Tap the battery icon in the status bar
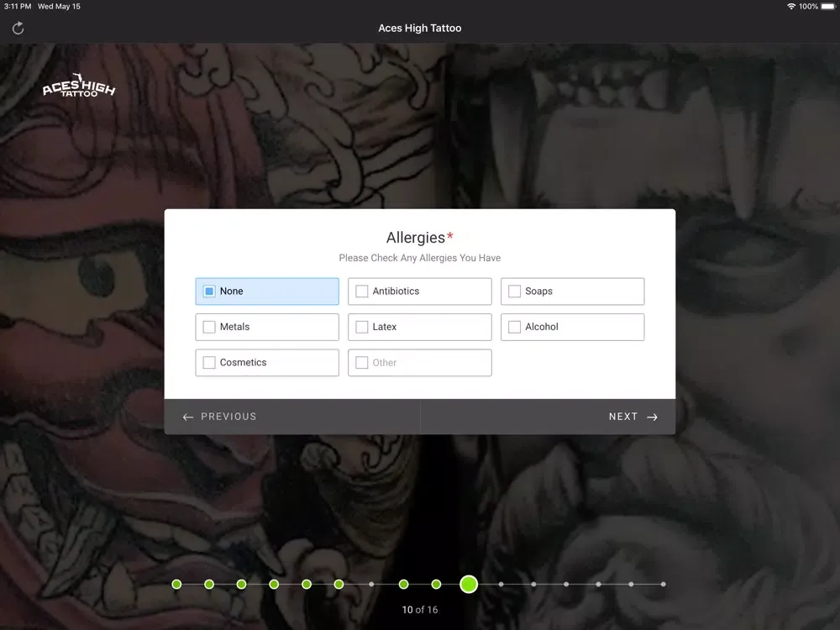This screenshot has width=840, height=630. click(x=828, y=7)
